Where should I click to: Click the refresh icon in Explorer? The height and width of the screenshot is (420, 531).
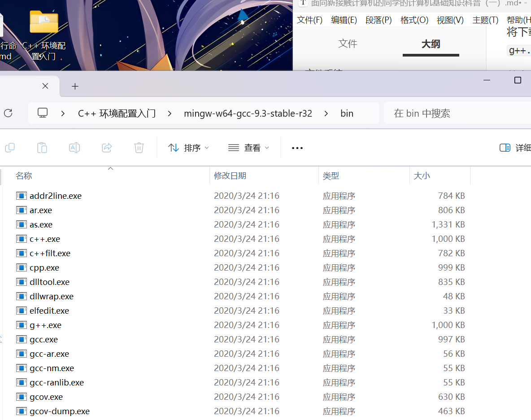(x=8, y=113)
